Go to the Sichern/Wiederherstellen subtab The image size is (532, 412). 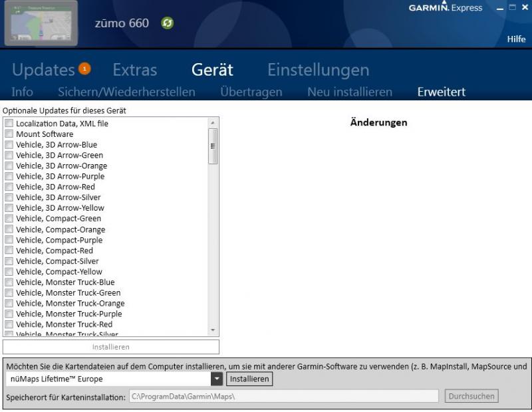(126, 92)
